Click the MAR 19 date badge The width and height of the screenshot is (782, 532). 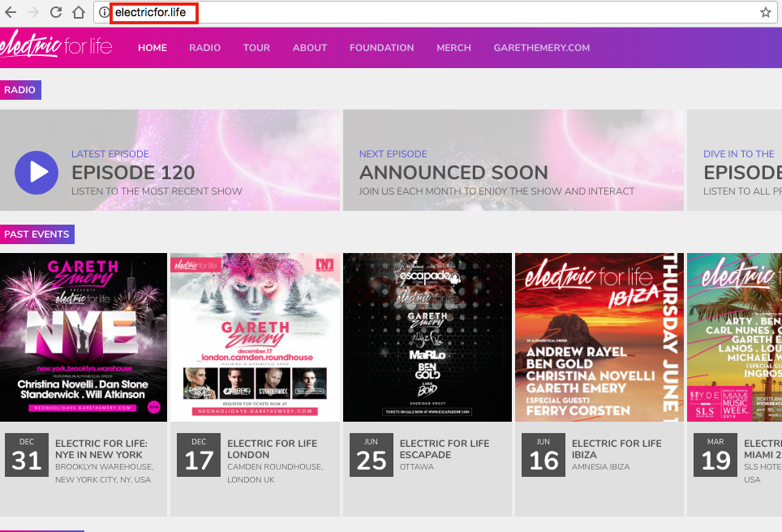pos(715,455)
